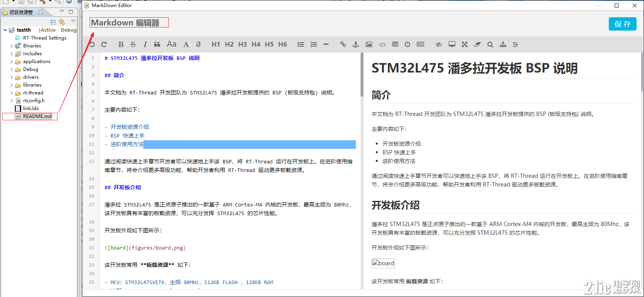This screenshot has width=644, height=297.
Task: Insert heading level H1
Action: coord(216,44)
